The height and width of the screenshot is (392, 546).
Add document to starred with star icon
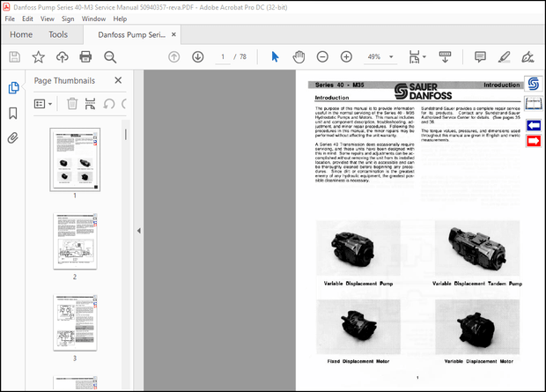(38, 56)
